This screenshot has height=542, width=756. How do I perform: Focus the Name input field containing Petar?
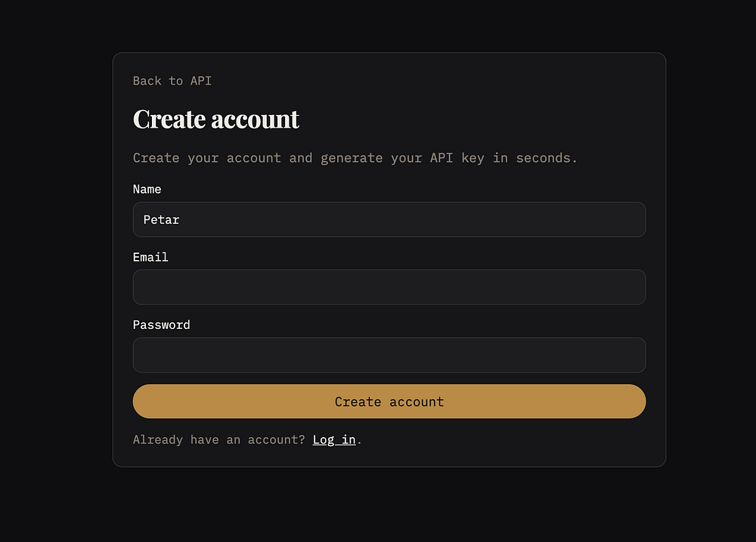pyautogui.click(x=389, y=220)
